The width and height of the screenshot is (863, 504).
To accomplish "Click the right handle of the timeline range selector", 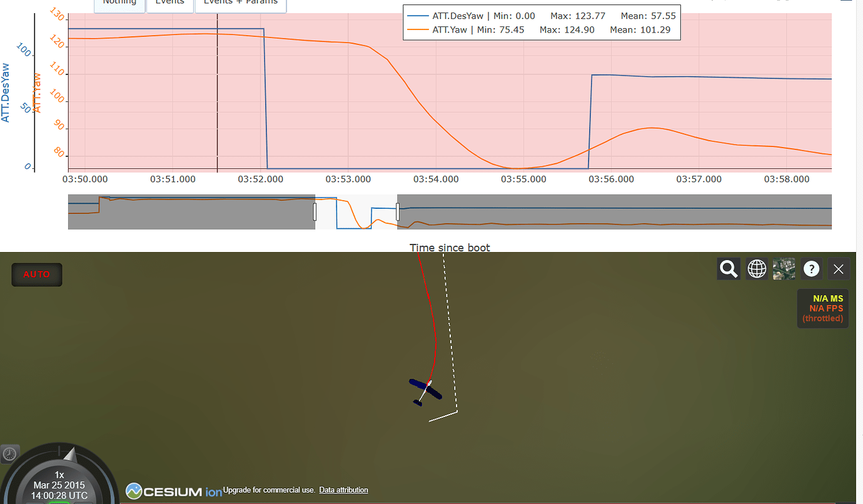I will [397, 211].
